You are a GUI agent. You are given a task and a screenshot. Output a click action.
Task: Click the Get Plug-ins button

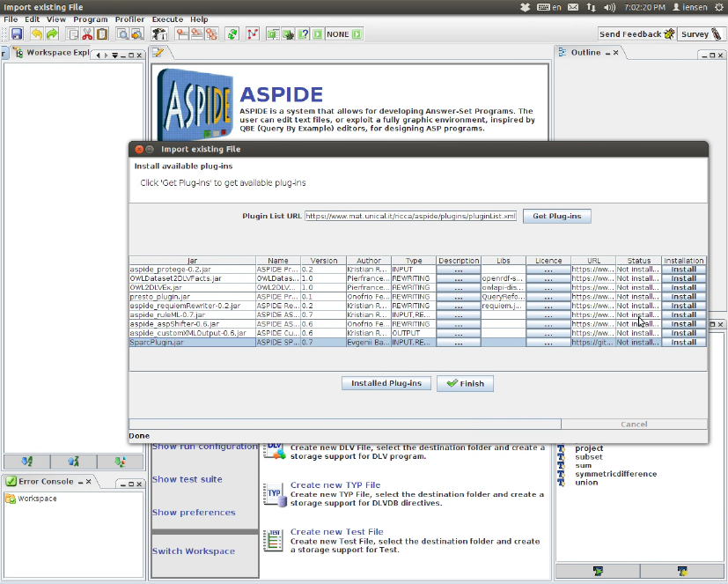pos(556,216)
